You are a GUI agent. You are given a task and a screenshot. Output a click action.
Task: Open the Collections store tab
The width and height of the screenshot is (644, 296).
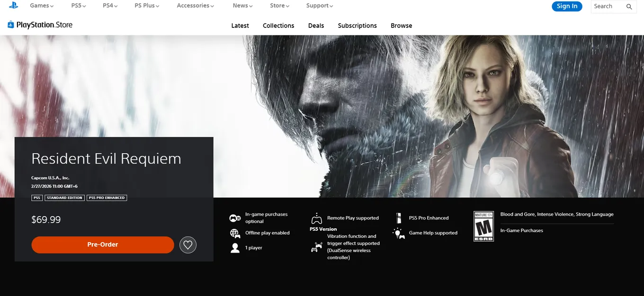point(278,26)
